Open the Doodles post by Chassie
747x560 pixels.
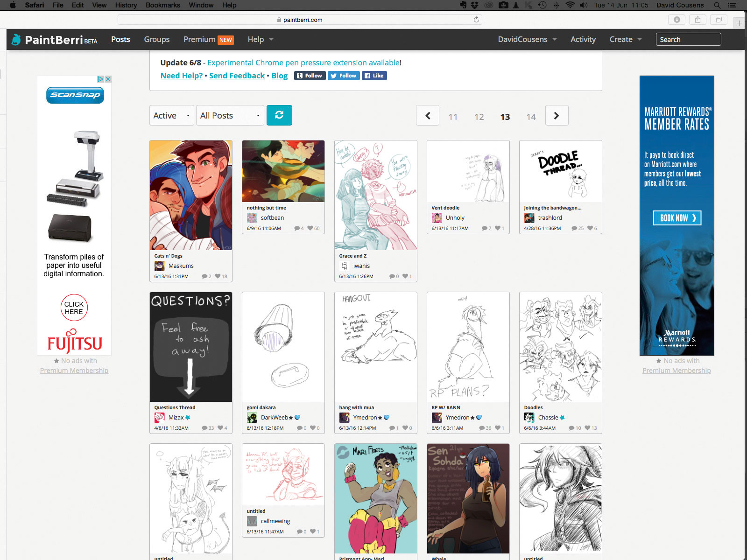561,347
